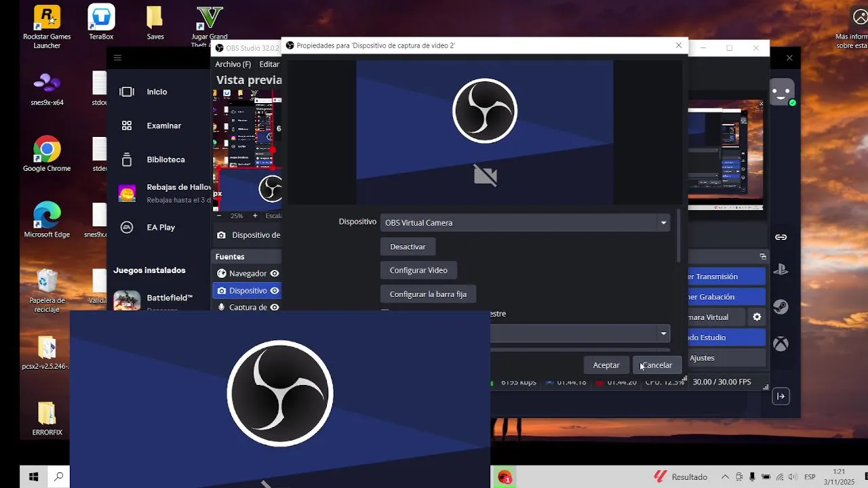Screen dimensions: 868x488
Task: Show hidden system tray icons
Action: tap(725, 476)
